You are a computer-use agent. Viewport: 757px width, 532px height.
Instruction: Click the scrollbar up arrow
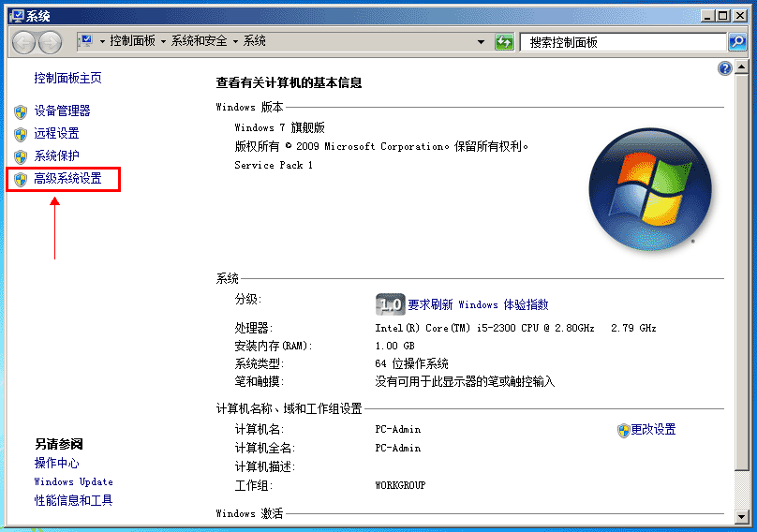tap(742, 67)
